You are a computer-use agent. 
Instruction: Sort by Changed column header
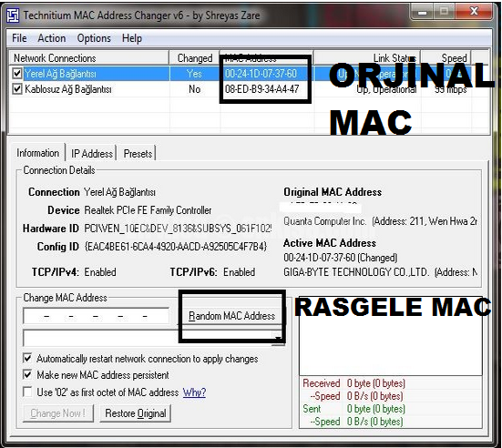click(194, 58)
